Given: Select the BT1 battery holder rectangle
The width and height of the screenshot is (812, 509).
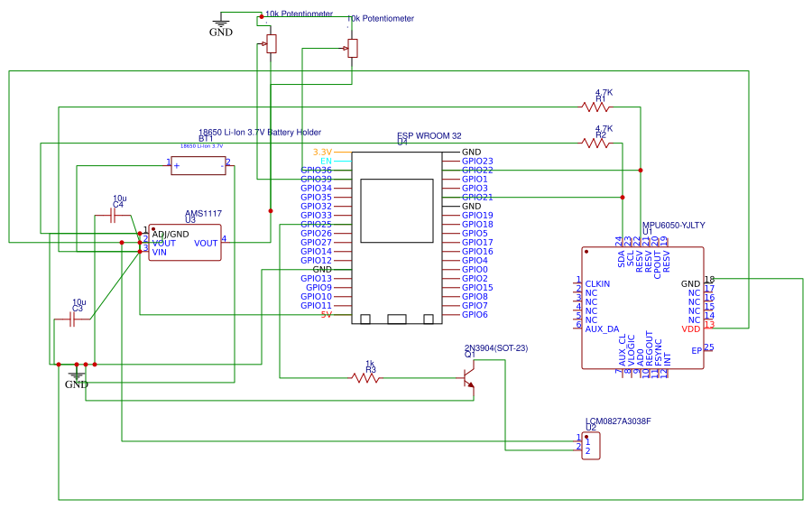Looking at the screenshot, I should 198,166.
